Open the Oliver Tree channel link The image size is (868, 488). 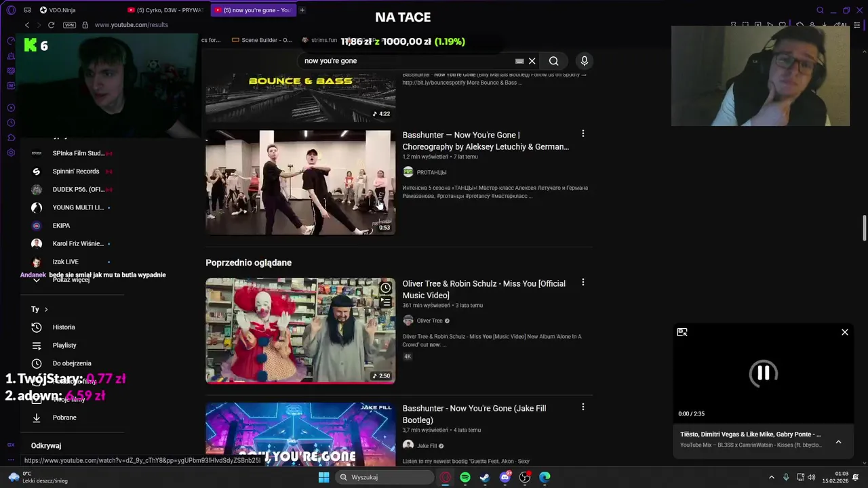(429, 321)
